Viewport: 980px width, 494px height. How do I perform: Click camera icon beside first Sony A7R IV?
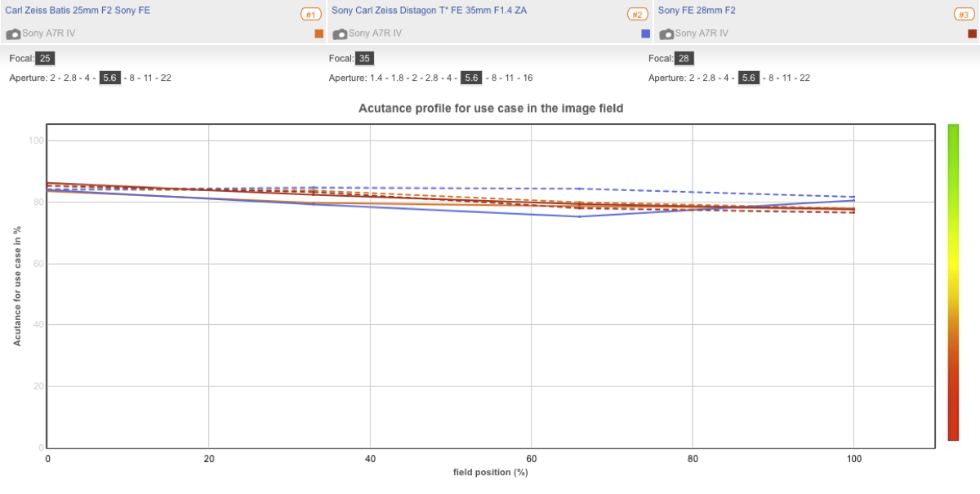click(13, 33)
